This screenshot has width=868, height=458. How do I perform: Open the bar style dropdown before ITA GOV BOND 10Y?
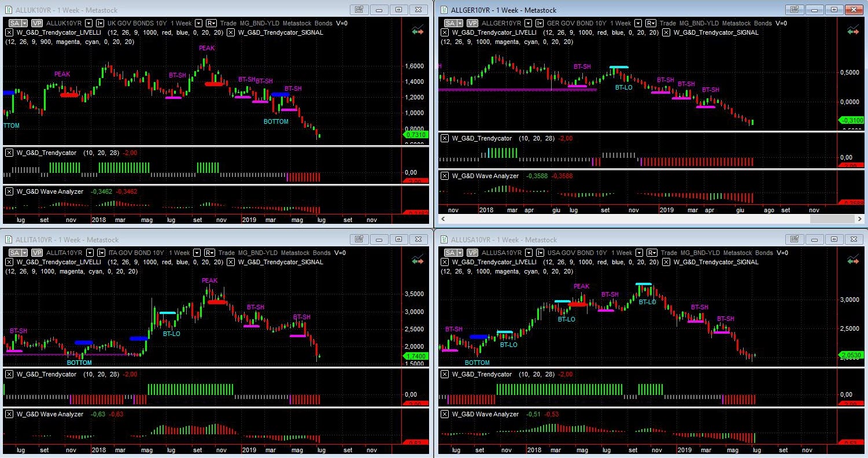point(100,253)
